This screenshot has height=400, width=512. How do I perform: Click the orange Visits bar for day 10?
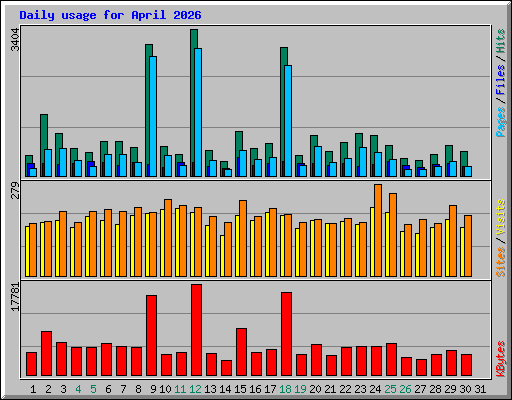[x=168, y=238]
